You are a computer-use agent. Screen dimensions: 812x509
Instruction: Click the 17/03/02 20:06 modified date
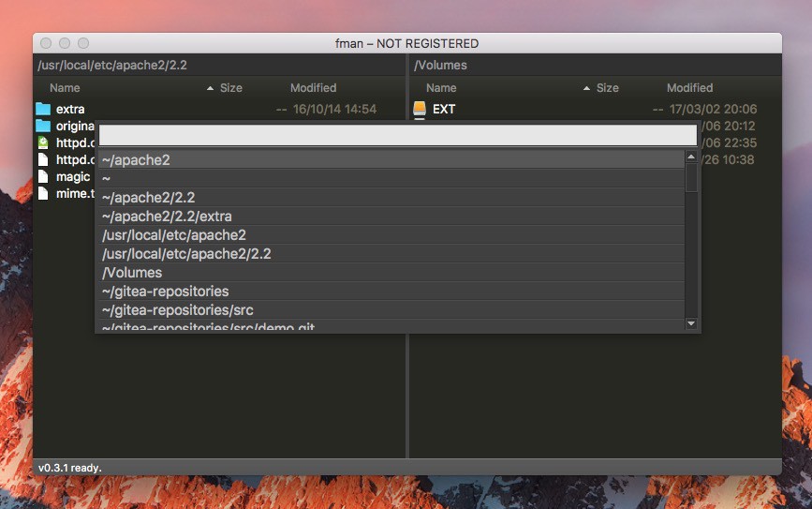pos(713,110)
